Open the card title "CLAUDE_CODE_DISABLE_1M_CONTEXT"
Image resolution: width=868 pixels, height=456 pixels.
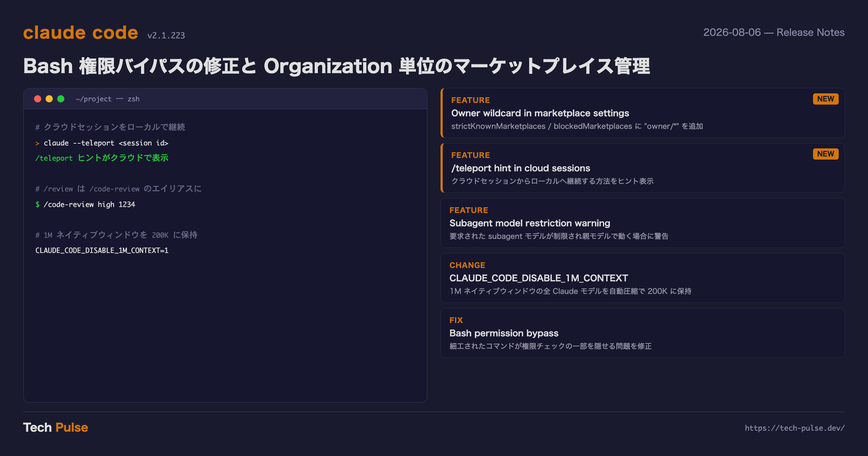coord(539,278)
